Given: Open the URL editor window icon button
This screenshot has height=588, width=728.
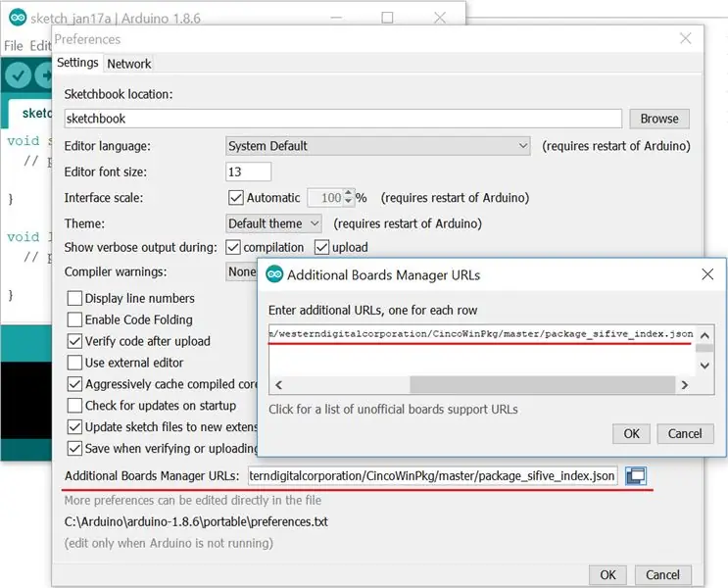Looking at the screenshot, I should click(636, 475).
